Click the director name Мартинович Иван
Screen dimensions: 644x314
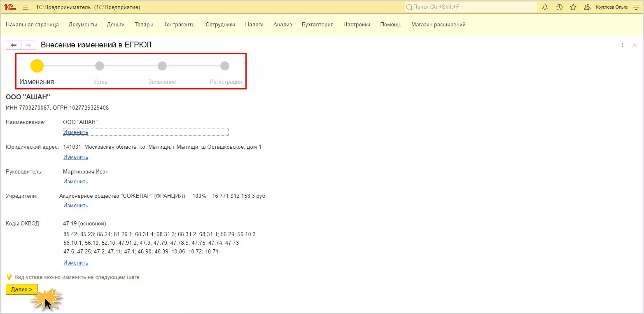[86, 172]
